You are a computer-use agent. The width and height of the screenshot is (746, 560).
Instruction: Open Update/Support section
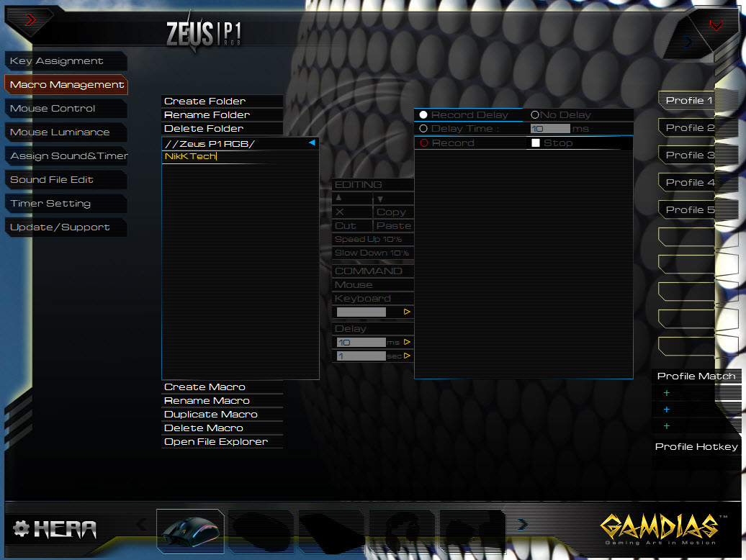click(x=66, y=227)
